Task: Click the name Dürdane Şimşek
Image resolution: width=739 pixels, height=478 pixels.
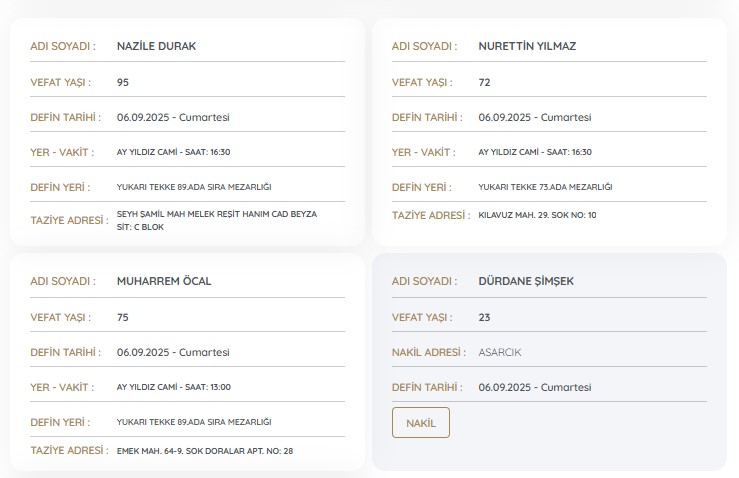Action: coord(526,281)
